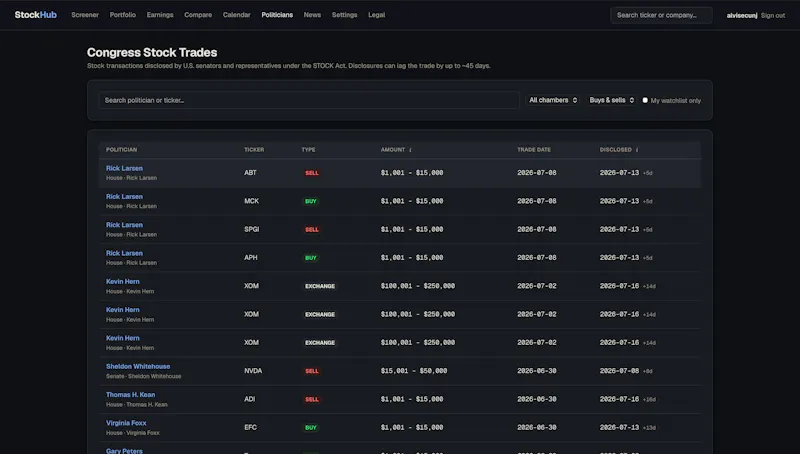
Task: Go to Settings in top nav
Action: point(344,15)
